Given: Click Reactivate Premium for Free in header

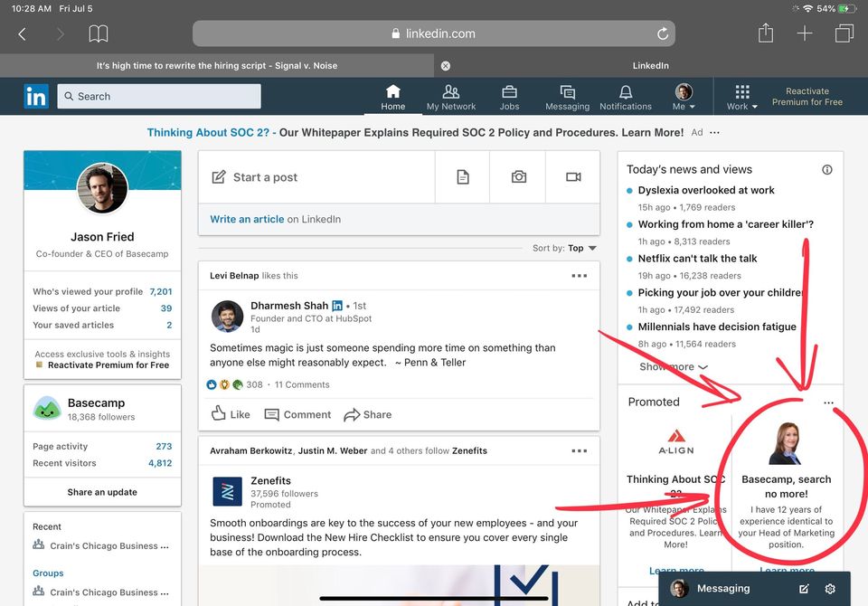Looking at the screenshot, I should 807,97.
